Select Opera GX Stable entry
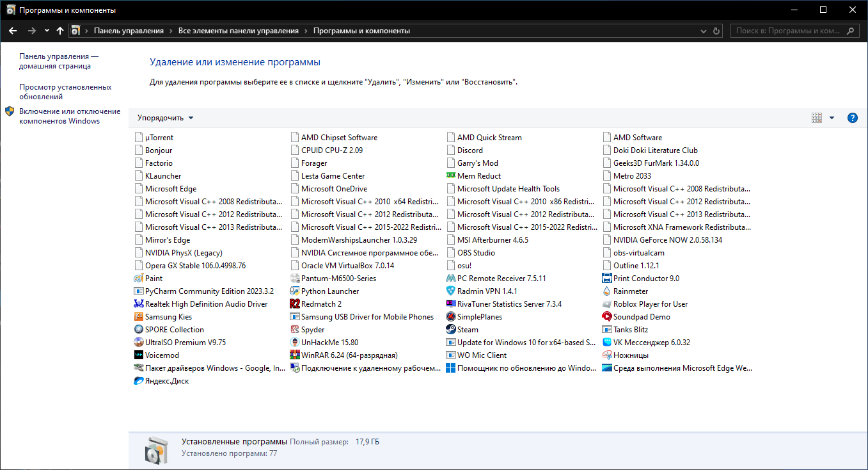 (191, 266)
